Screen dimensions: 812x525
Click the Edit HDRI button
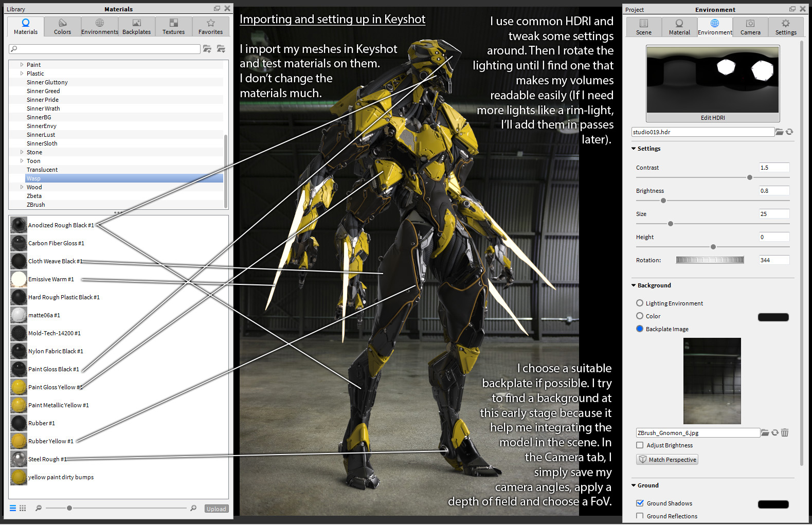(x=713, y=118)
